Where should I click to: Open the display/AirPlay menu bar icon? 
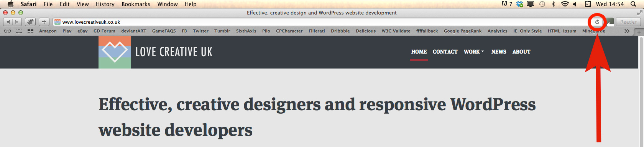tap(531, 4)
